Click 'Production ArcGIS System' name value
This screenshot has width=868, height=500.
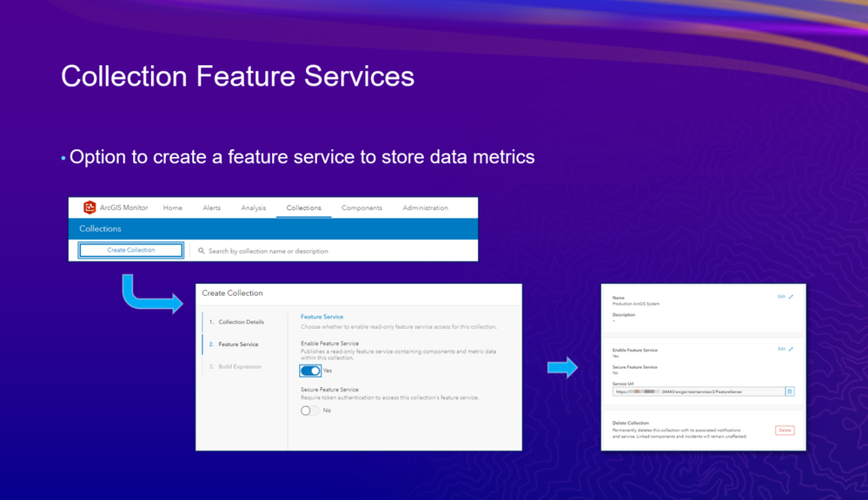pos(635,304)
